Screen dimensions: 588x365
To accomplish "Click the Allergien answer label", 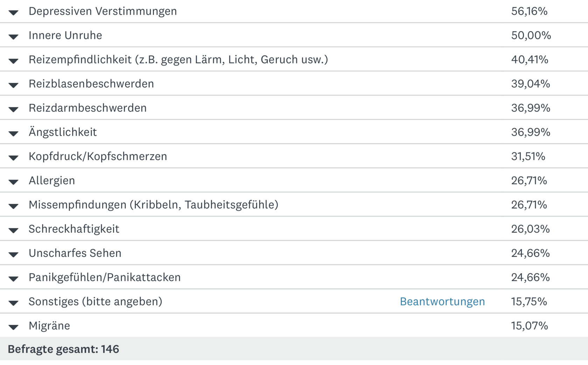I will click(x=52, y=180).
